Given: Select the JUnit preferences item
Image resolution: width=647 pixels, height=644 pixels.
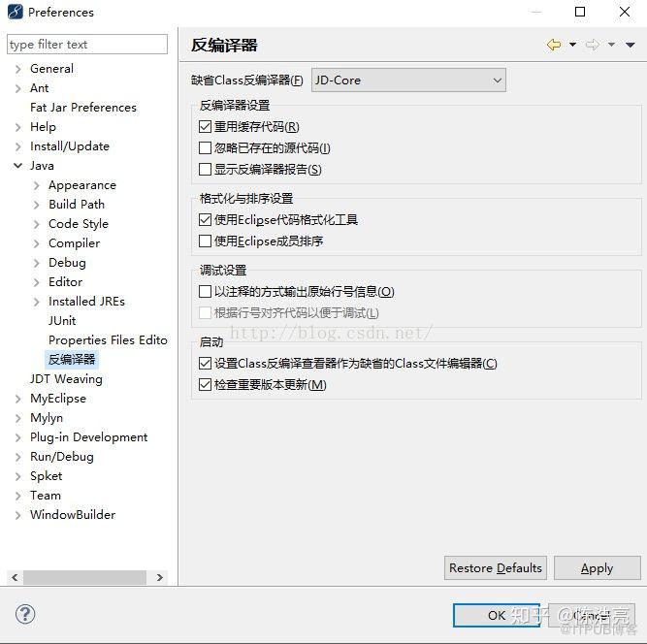Looking at the screenshot, I should (62, 321).
